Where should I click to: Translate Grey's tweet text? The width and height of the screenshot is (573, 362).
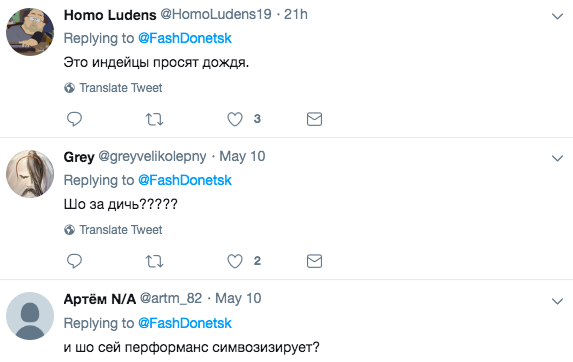pyautogui.click(x=113, y=230)
